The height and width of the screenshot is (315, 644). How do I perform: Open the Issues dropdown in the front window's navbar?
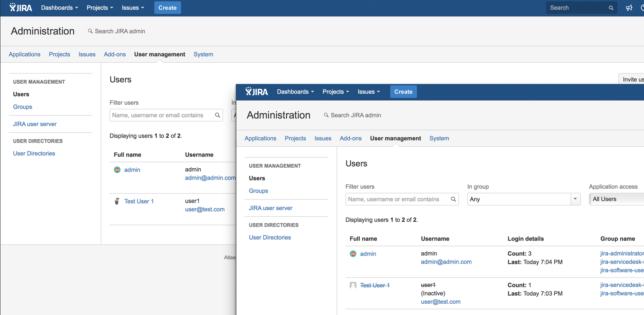369,92
